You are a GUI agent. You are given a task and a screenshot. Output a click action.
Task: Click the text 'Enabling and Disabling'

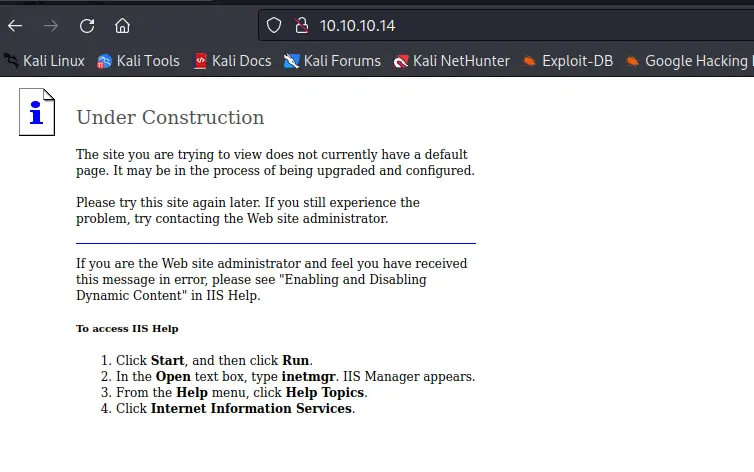355,280
